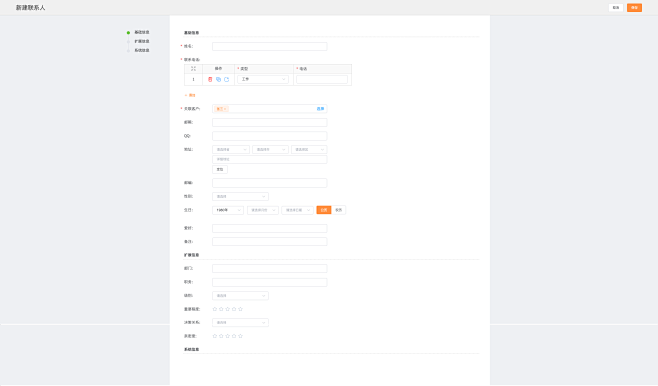Click white cancel button in top-right header
Image resolution: width=658 pixels, height=386 pixels.
(616, 8)
